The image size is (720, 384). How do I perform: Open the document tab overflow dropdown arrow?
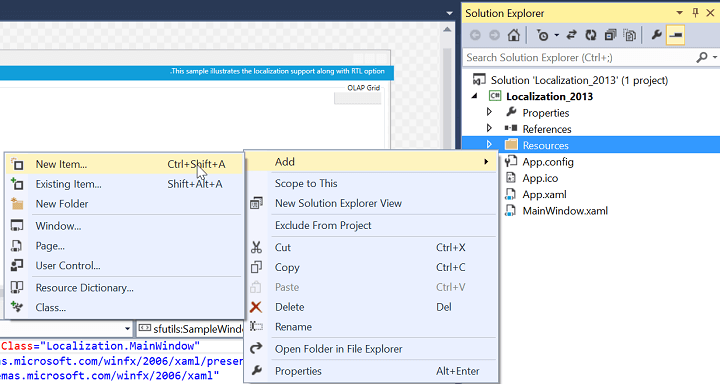click(x=450, y=13)
